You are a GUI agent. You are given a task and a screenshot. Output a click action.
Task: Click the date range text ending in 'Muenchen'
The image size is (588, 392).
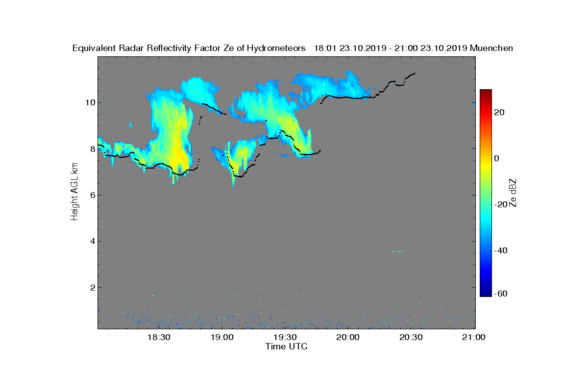(414, 48)
